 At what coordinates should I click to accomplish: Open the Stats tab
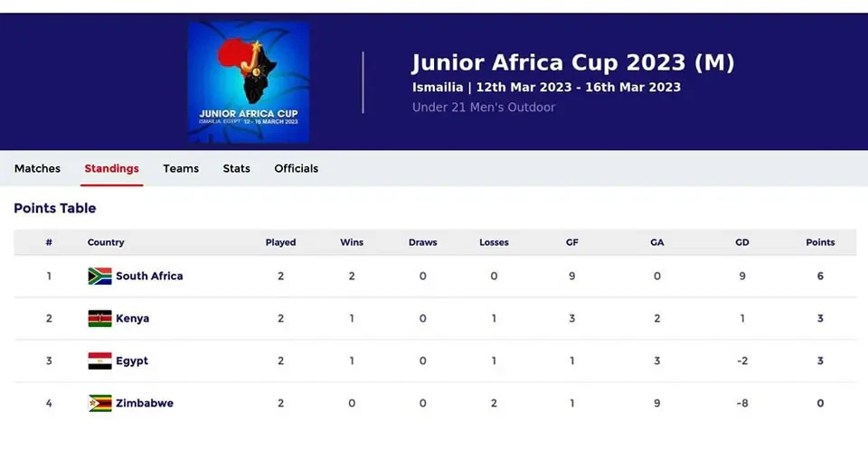237,169
